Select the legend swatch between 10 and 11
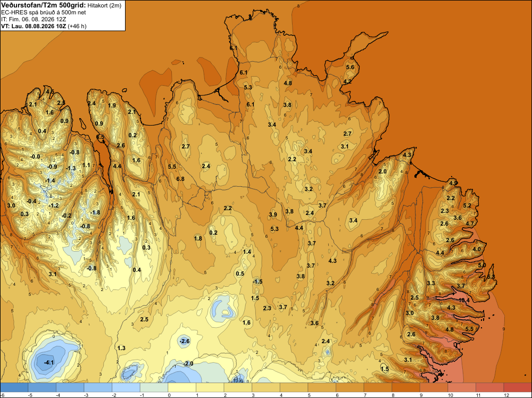 click(x=462, y=387)
